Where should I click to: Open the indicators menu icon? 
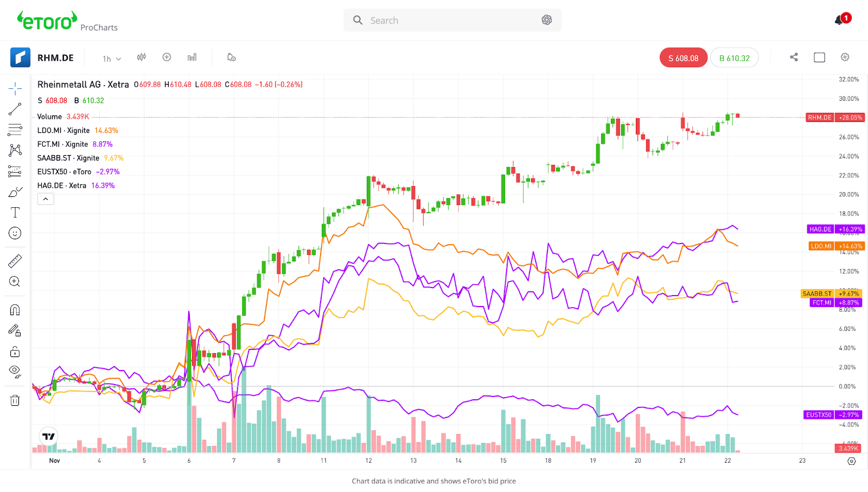(x=192, y=57)
